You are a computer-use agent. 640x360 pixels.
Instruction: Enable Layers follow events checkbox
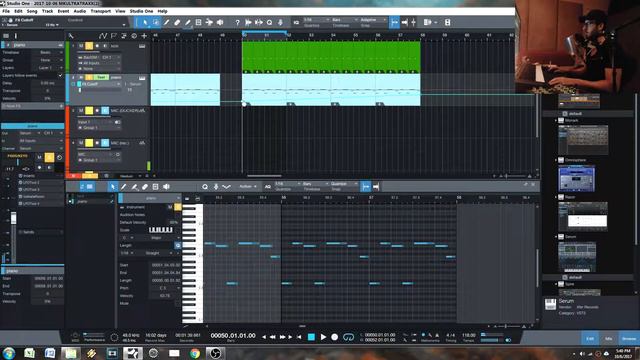pos(60,76)
